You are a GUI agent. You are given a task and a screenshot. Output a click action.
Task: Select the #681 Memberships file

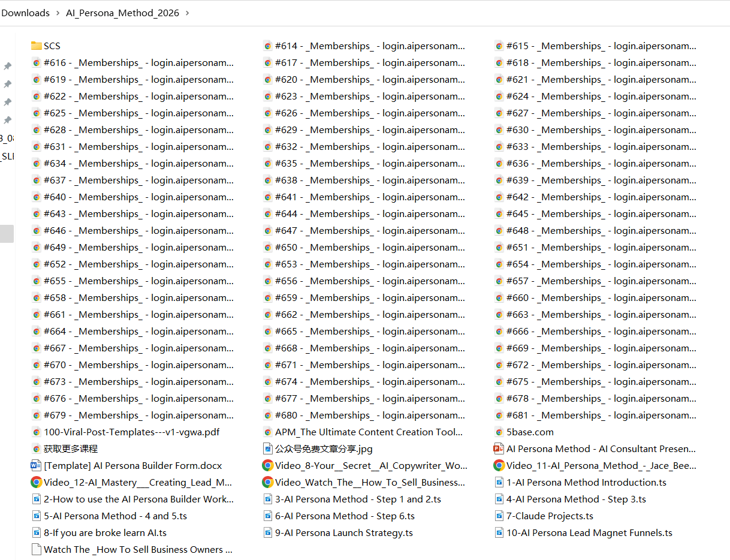point(601,415)
